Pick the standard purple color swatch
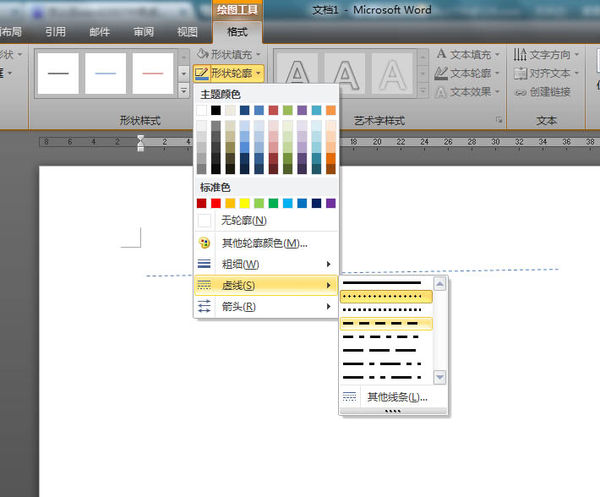 click(331, 203)
